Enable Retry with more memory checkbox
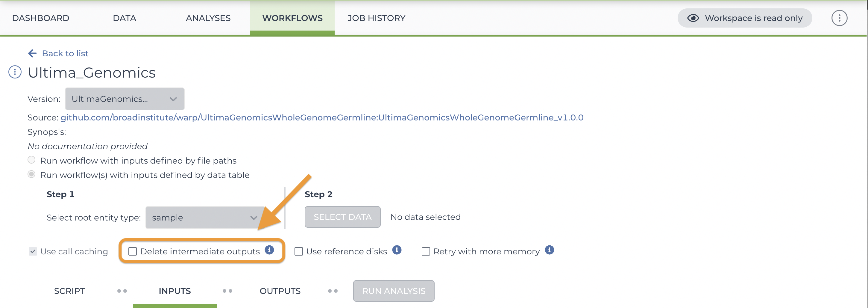Image resolution: width=868 pixels, height=308 pixels. pyautogui.click(x=426, y=251)
